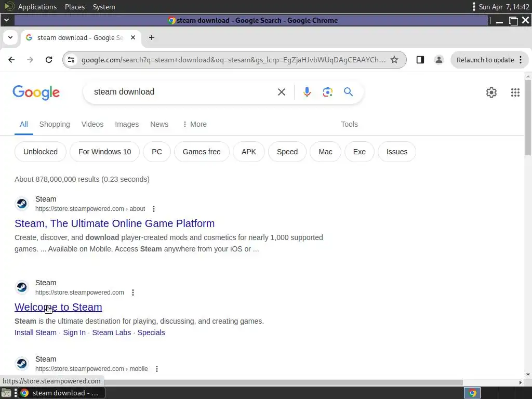The width and height of the screenshot is (532, 399).
Task: Open options dots for Steam mobile result
Action: [157, 369]
